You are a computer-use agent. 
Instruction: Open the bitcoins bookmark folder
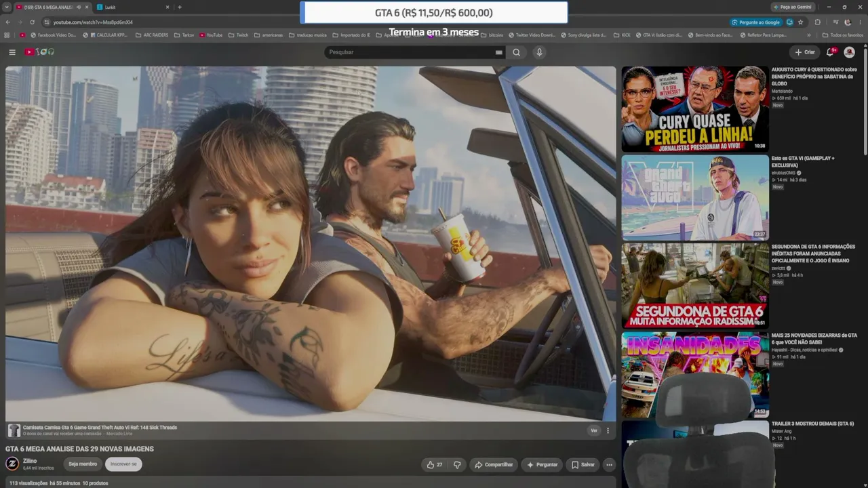(492, 35)
